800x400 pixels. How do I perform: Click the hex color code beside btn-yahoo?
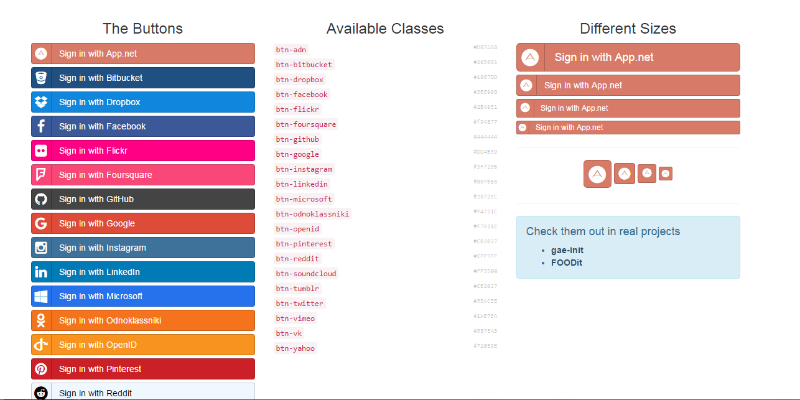click(485, 346)
